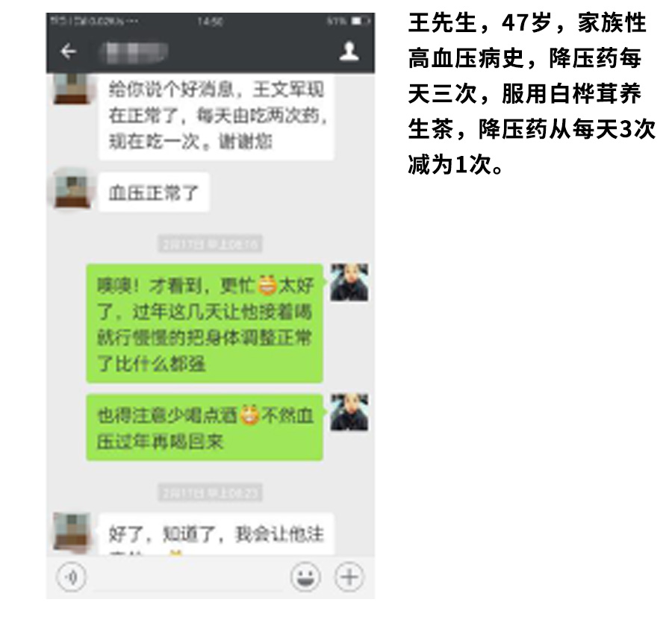Open sender avatar beside 血压正常了 message
The height and width of the screenshot is (623, 672).
72,192
